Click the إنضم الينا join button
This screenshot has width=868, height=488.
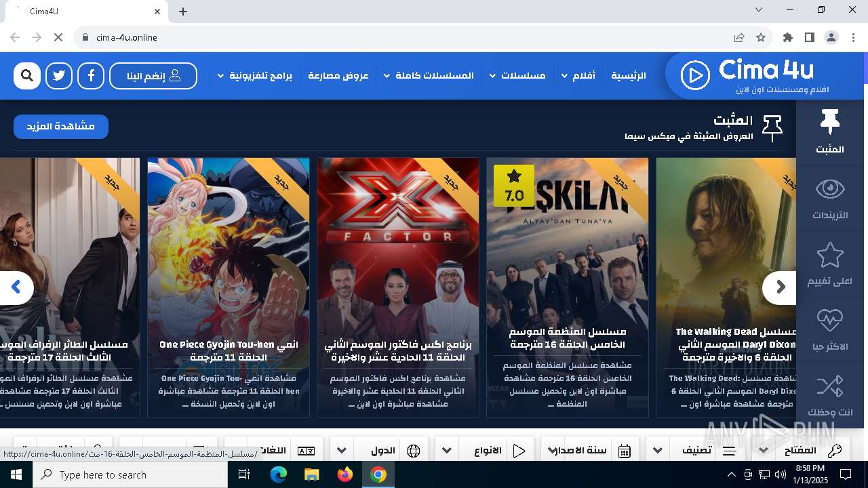153,76
